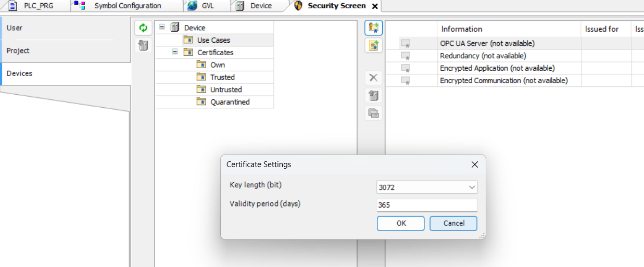Select the Quarantined certificates folder
Screen dimensions: 644x267
230,103
